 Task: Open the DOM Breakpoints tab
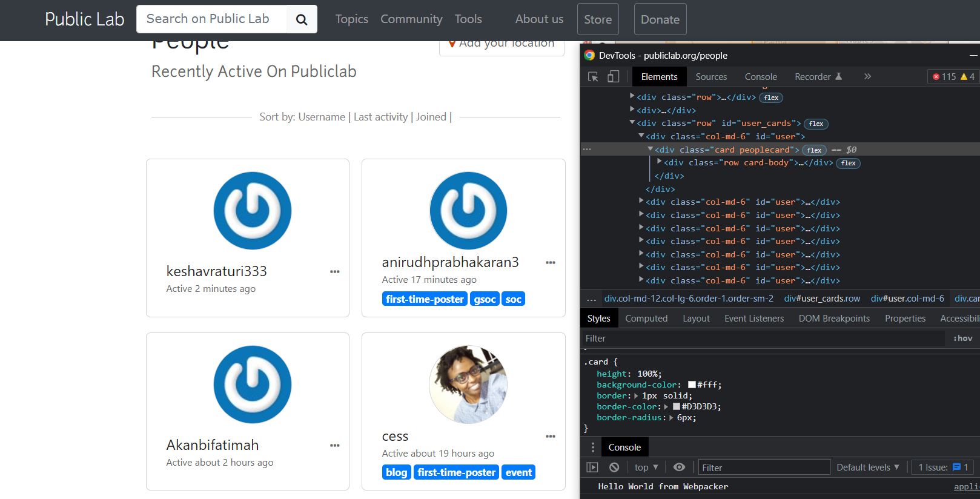coord(834,319)
